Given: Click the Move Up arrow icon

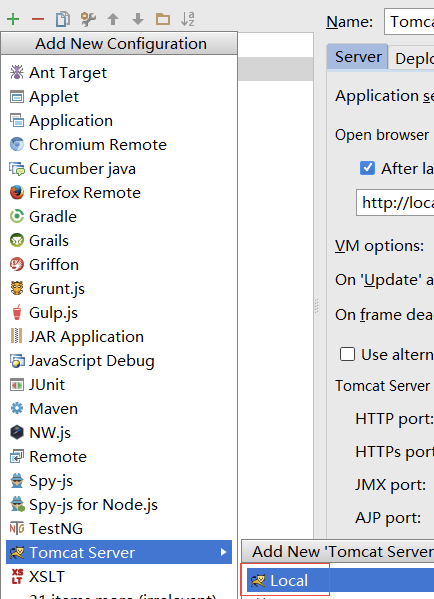Looking at the screenshot, I should (x=113, y=19).
